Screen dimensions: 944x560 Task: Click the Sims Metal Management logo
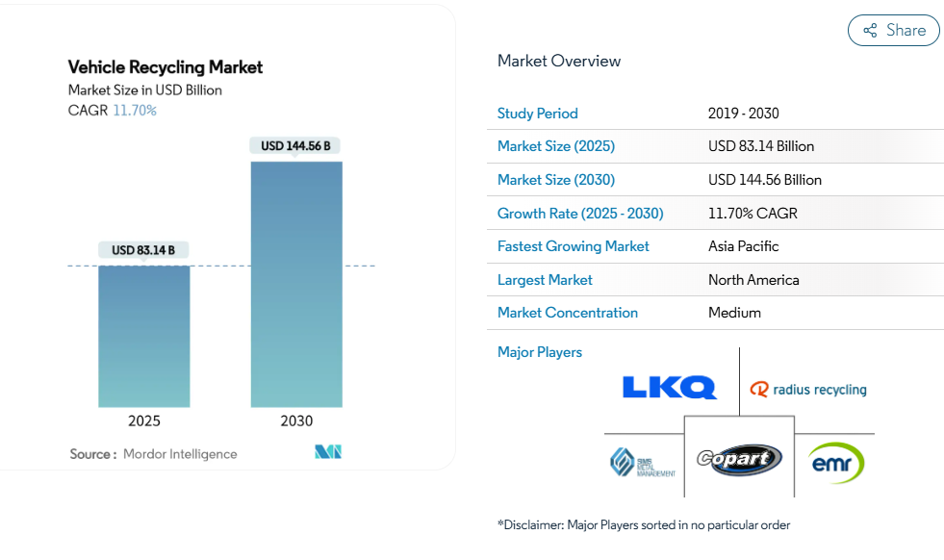(x=642, y=463)
